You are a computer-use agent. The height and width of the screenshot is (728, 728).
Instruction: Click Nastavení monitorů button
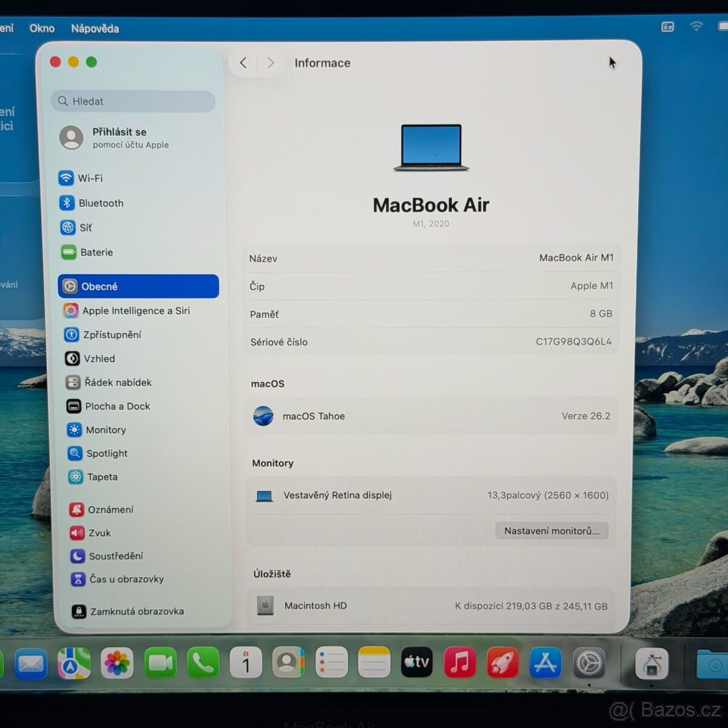tap(551, 531)
